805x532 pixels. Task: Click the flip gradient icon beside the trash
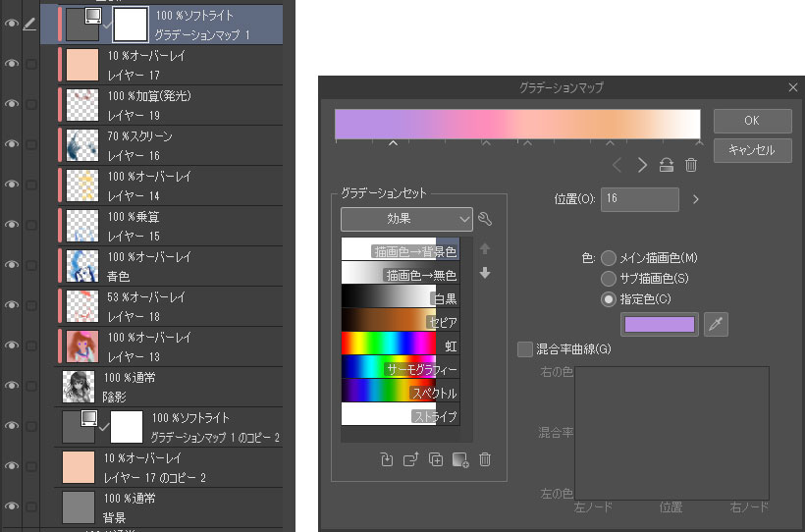[x=667, y=165]
